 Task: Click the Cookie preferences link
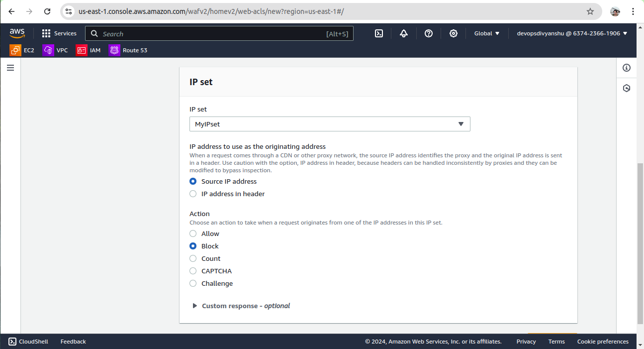[603, 342]
